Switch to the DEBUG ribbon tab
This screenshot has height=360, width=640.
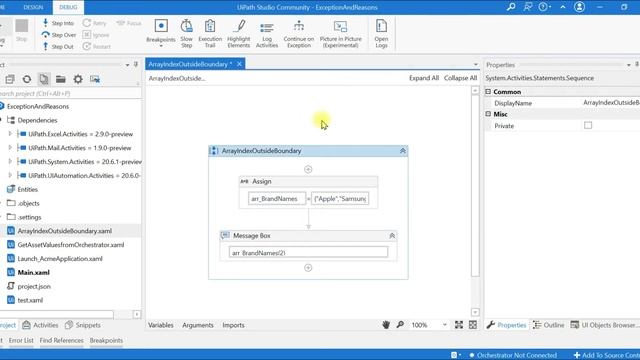pyautogui.click(x=68, y=7)
